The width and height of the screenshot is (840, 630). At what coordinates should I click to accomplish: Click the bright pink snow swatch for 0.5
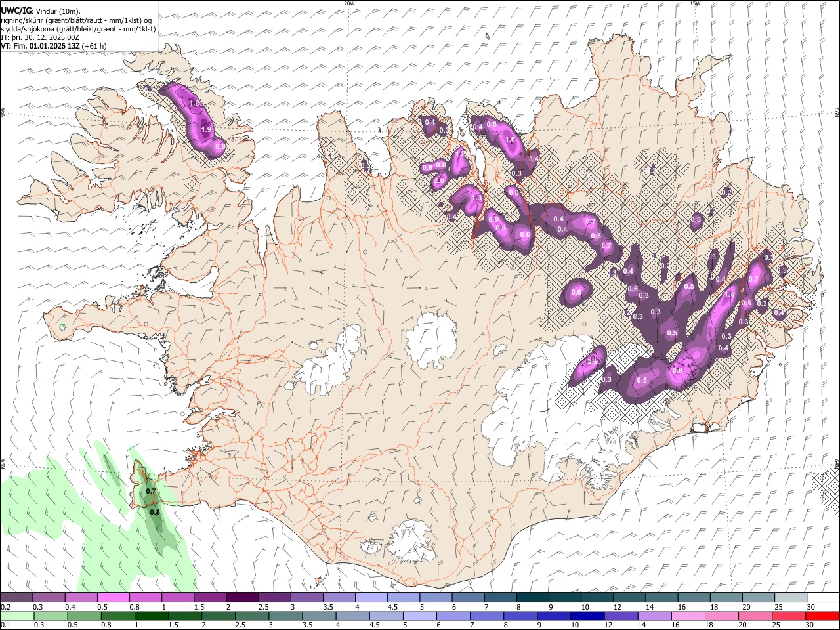pos(113,597)
